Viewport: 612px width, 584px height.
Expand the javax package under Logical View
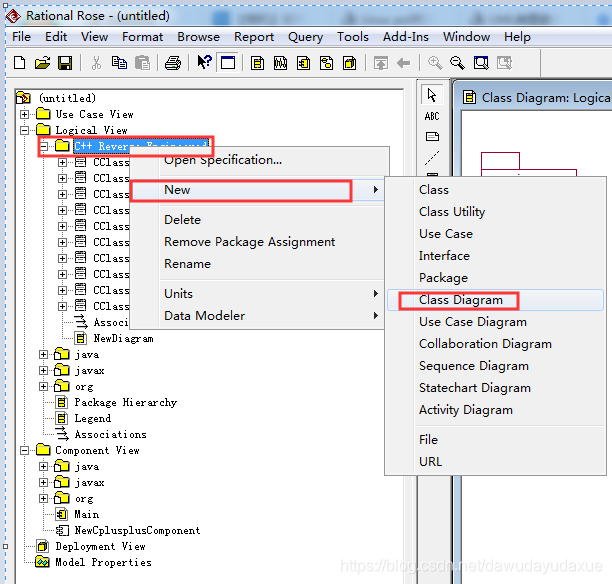(x=44, y=370)
